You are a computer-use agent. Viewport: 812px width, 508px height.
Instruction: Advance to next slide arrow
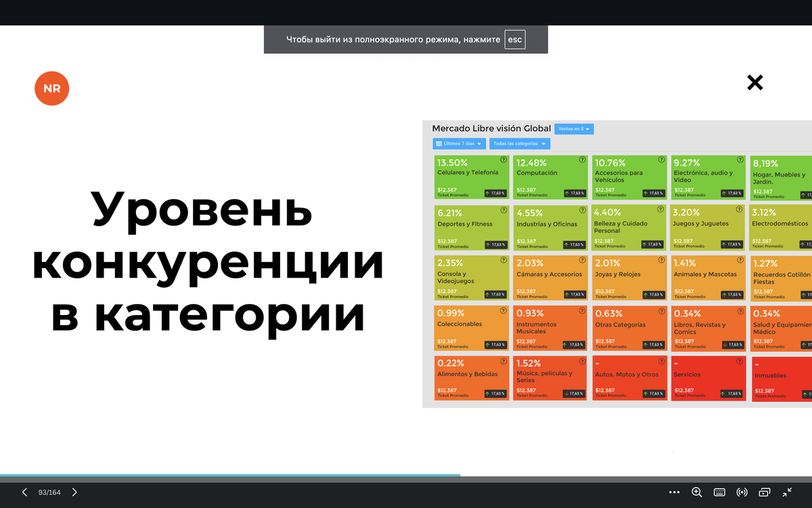pos(74,492)
